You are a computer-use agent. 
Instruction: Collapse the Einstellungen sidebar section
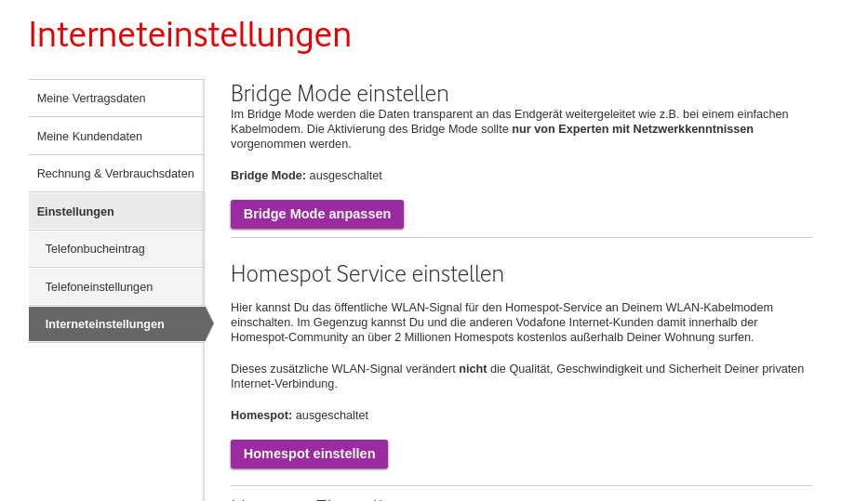tap(75, 211)
